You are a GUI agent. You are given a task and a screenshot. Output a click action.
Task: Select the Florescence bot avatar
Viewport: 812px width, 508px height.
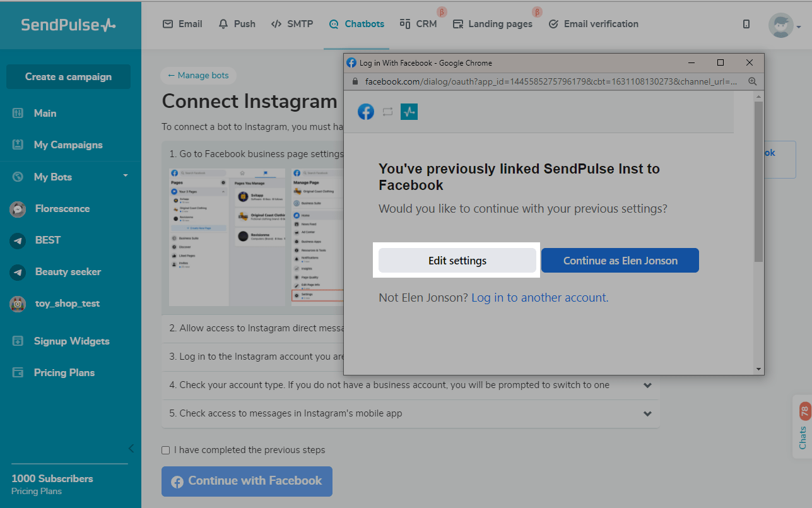pyautogui.click(x=18, y=209)
